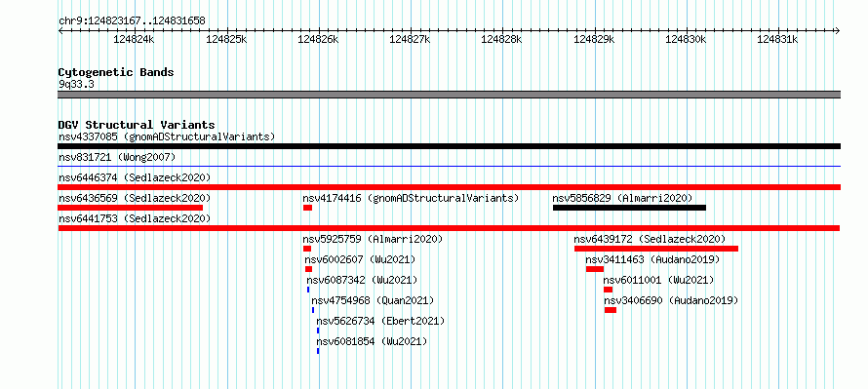Select the black nsv4337085 variant bar
The width and height of the screenshot is (868, 389).
tap(449, 146)
